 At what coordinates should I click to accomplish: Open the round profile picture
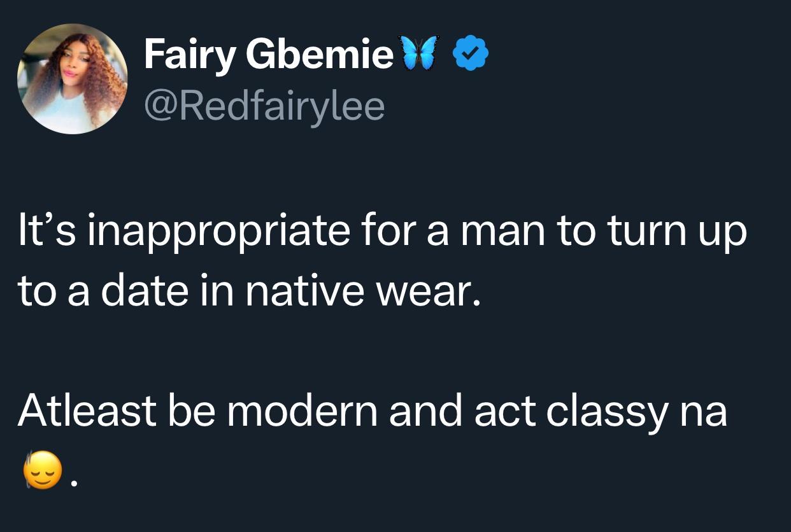tap(72, 79)
